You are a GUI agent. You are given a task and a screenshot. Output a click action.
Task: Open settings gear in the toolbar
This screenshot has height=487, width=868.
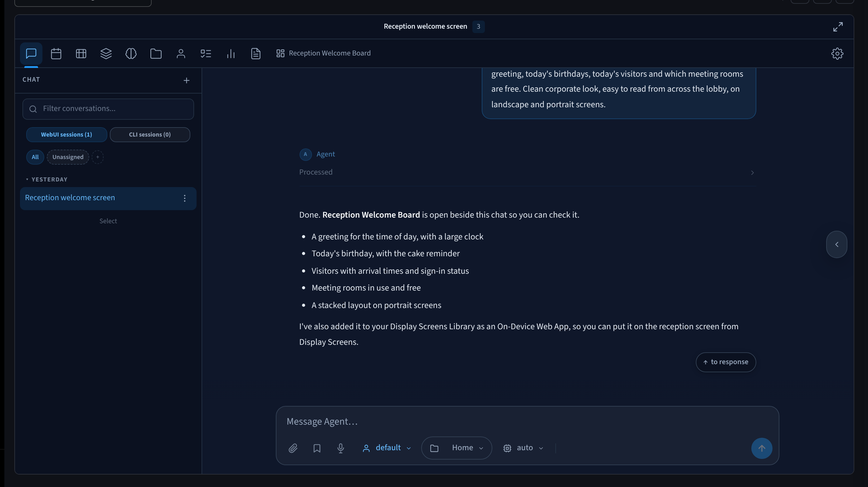click(x=837, y=53)
